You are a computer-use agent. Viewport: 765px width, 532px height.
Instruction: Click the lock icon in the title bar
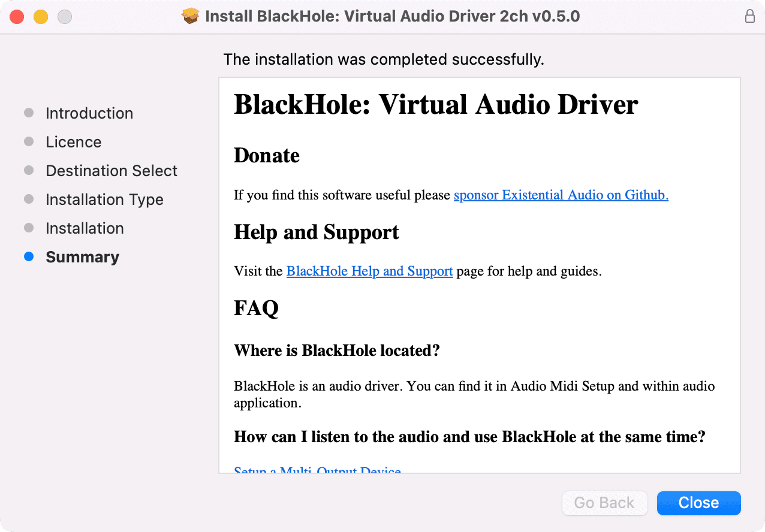coord(749,16)
